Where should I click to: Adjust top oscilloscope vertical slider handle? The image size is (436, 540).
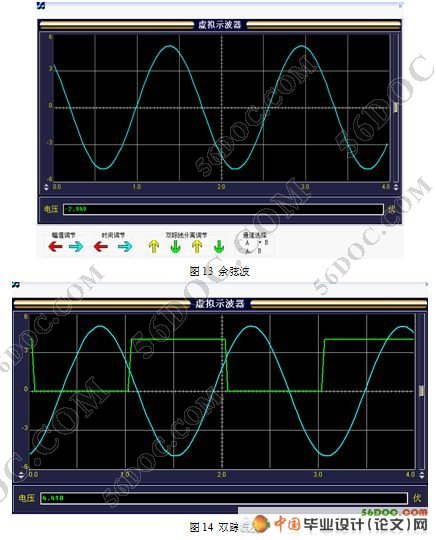396,107
